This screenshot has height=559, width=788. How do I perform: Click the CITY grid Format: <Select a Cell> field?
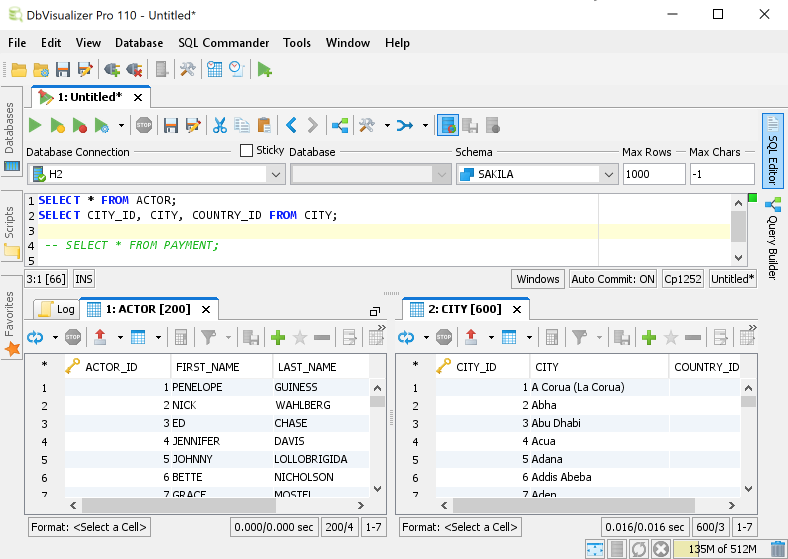[x=460, y=527]
